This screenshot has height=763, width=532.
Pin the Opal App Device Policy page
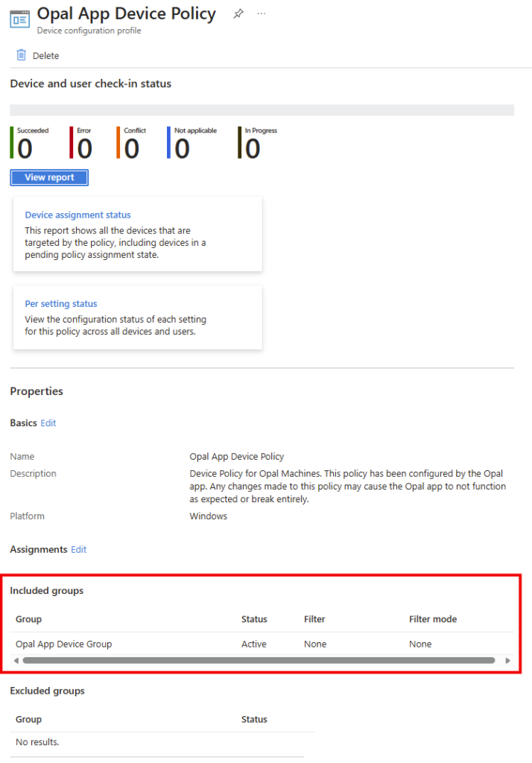[238, 14]
